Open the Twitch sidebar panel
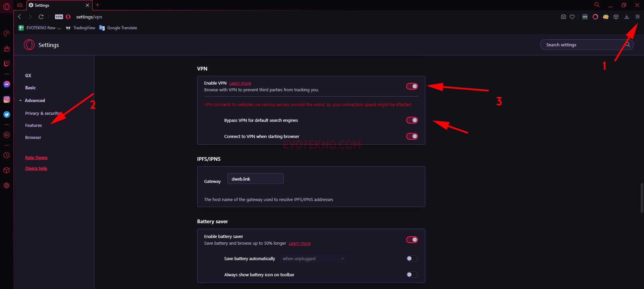 (x=7, y=64)
